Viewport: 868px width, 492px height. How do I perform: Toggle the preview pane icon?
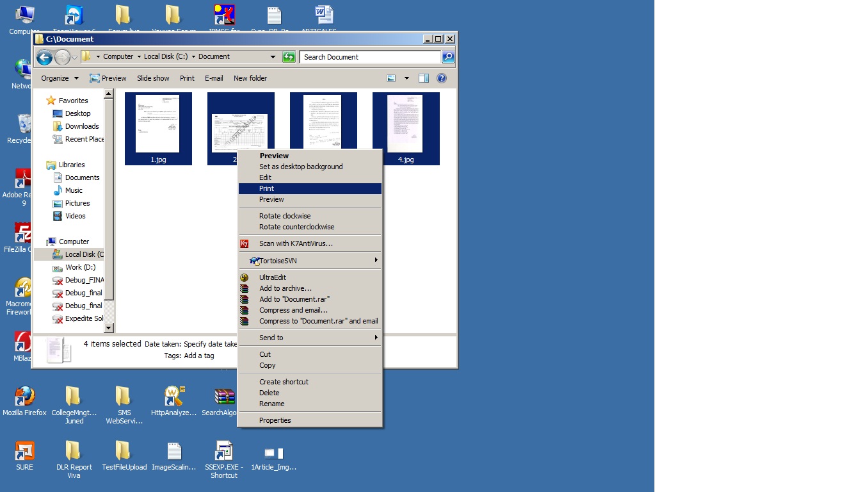click(424, 78)
